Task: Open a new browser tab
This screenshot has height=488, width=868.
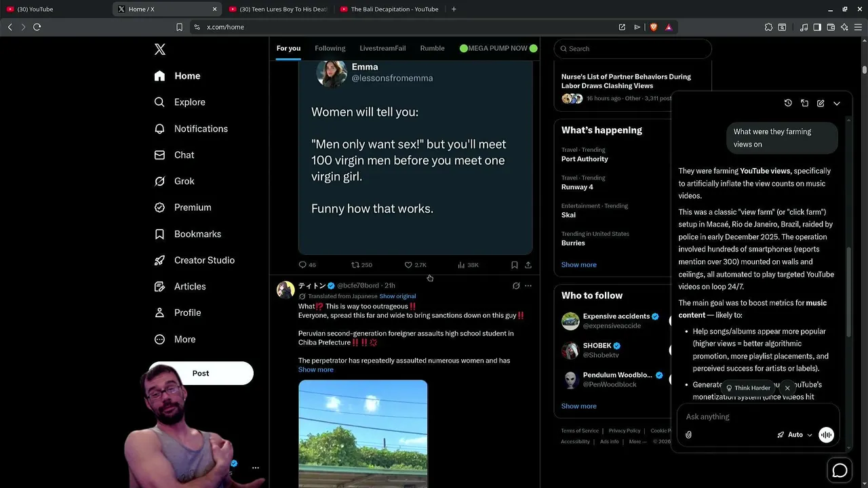Action: point(454,9)
